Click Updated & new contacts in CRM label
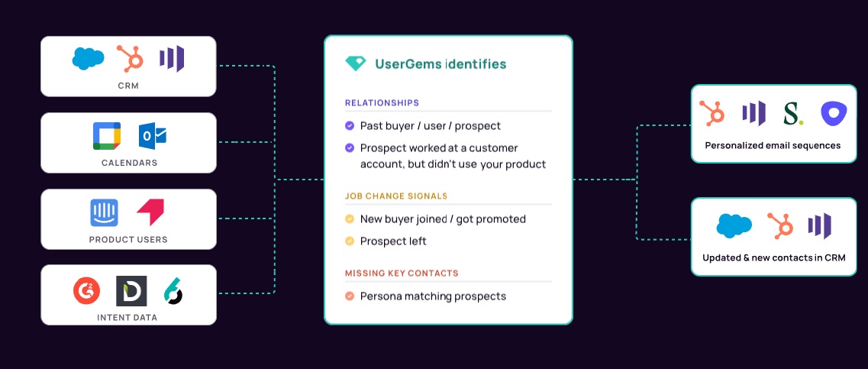Screen dimensions: 868x369 [x=773, y=257]
